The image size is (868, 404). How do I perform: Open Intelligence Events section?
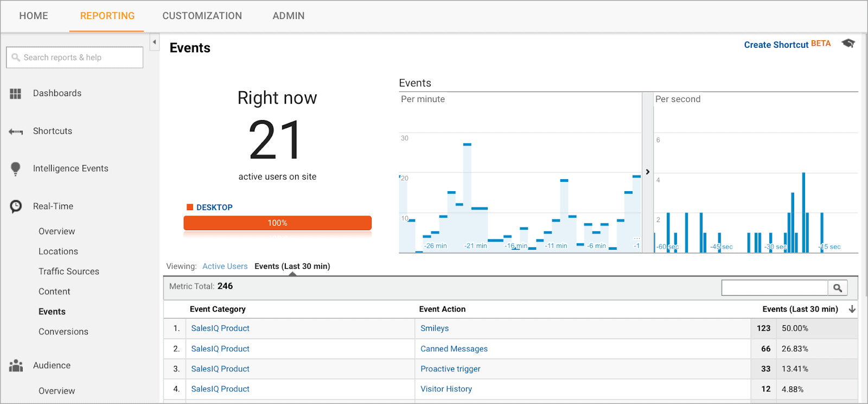pyautogui.click(x=71, y=168)
